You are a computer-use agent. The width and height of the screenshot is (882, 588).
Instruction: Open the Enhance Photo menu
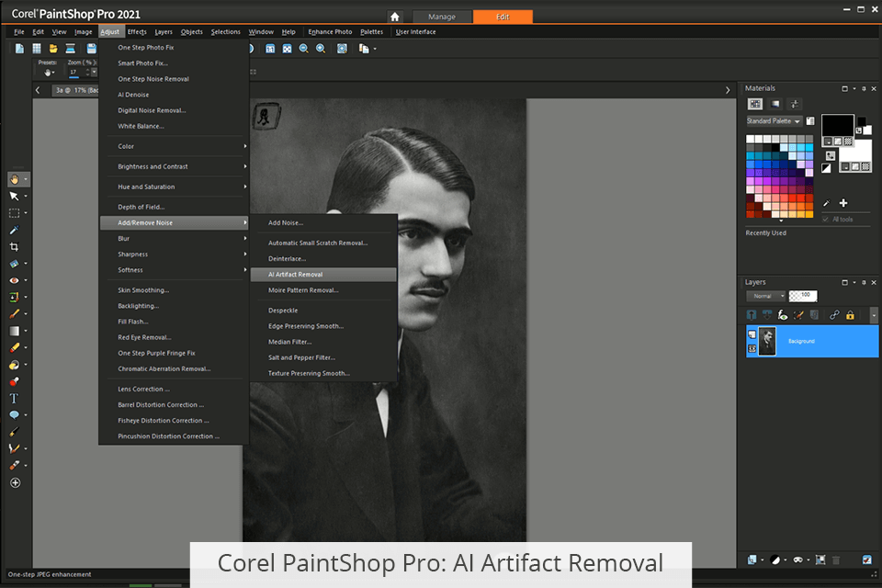click(330, 32)
